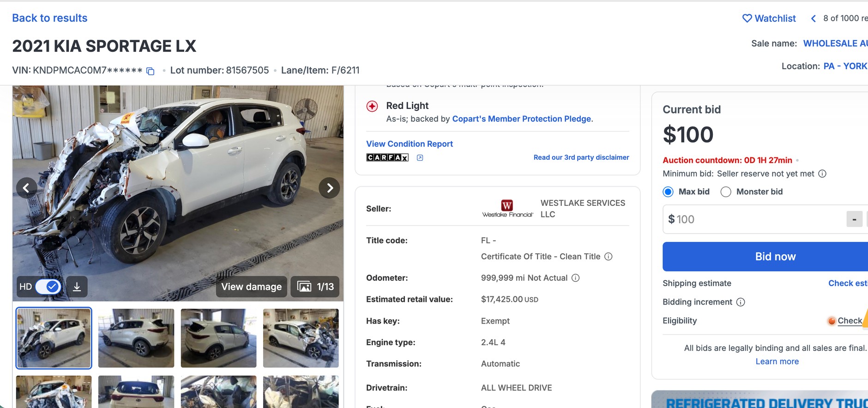Select the Monster bid radio option
The image size is (868, 408).
pos(726,192)
